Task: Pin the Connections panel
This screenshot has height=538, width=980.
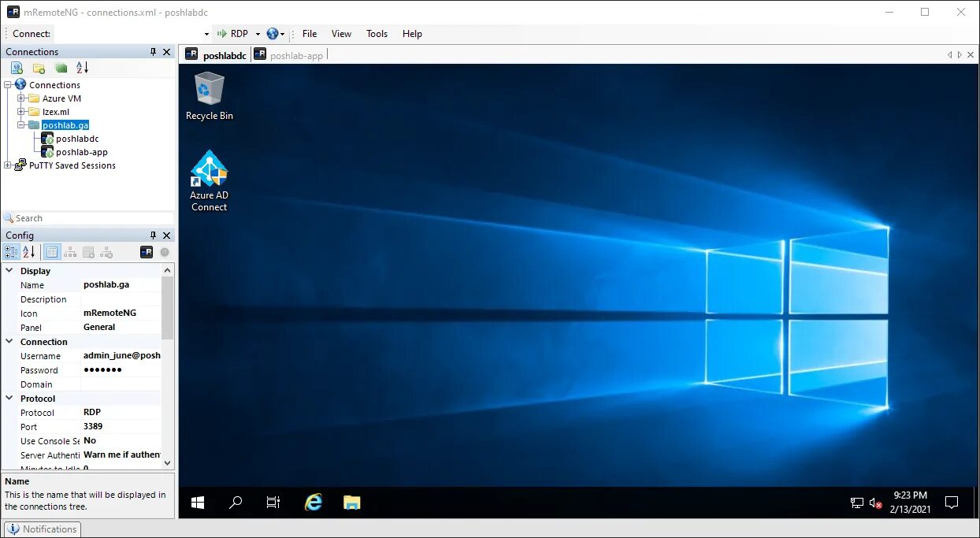Action: click(x=154, y=52)
